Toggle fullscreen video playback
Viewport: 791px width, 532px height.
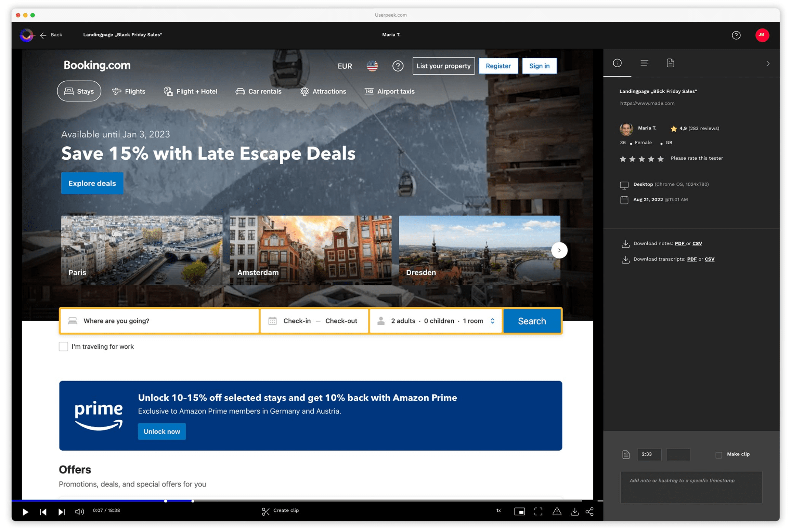pyautogui.click(x=538, y=511)
